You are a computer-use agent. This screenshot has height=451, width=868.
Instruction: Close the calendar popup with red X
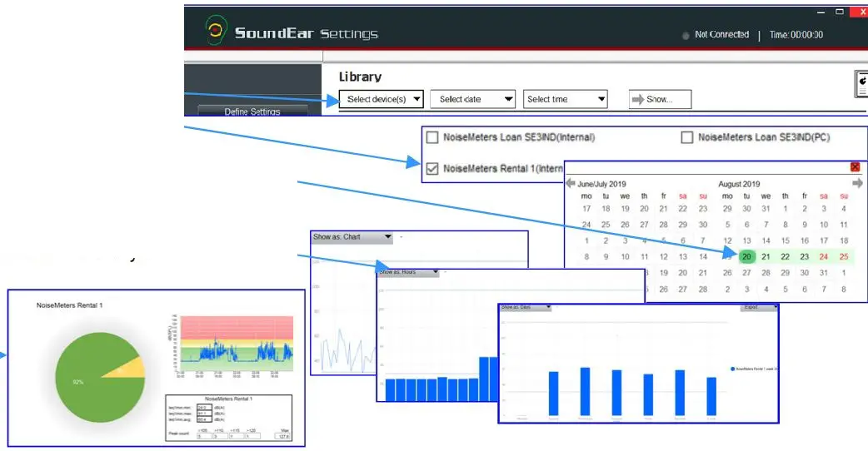(855, 167)
